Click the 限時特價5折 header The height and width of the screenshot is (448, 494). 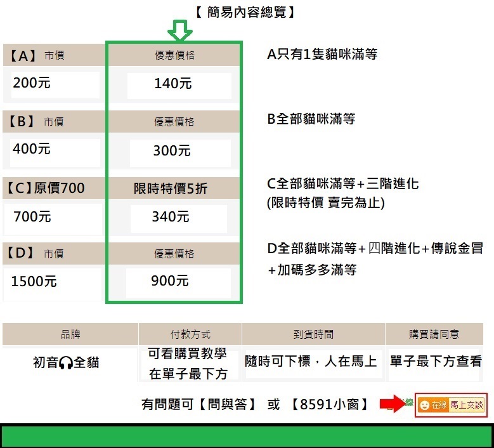(x=171, y=188)
